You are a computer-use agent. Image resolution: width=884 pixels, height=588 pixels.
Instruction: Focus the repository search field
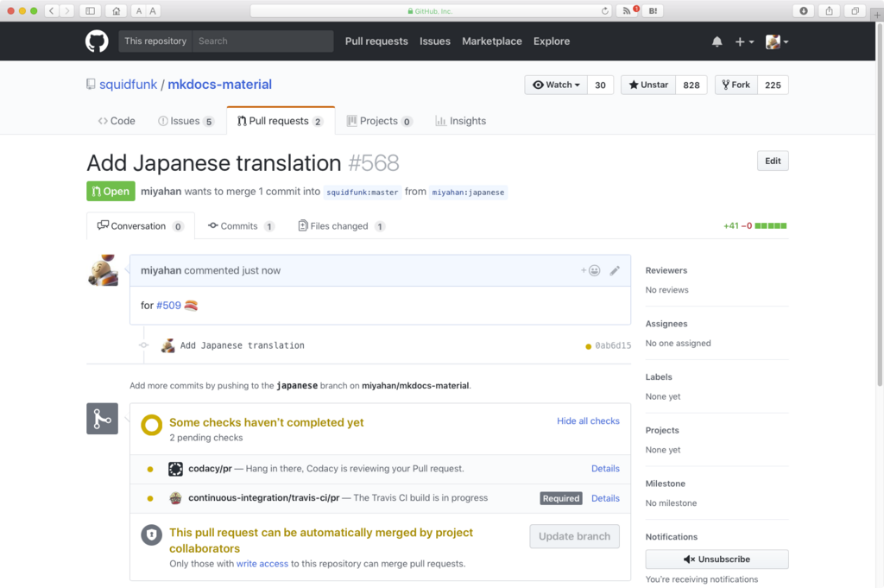pos(262,41)
